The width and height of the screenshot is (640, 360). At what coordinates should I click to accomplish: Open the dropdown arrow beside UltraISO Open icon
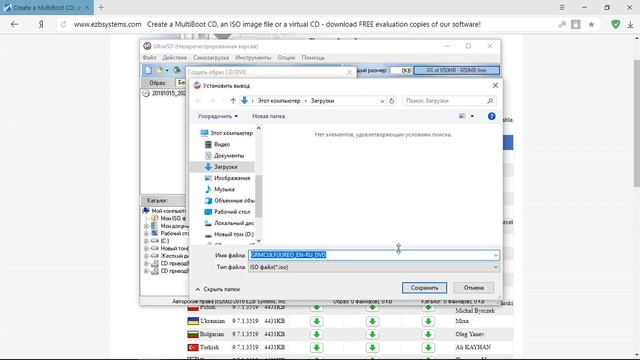(167, 71)
